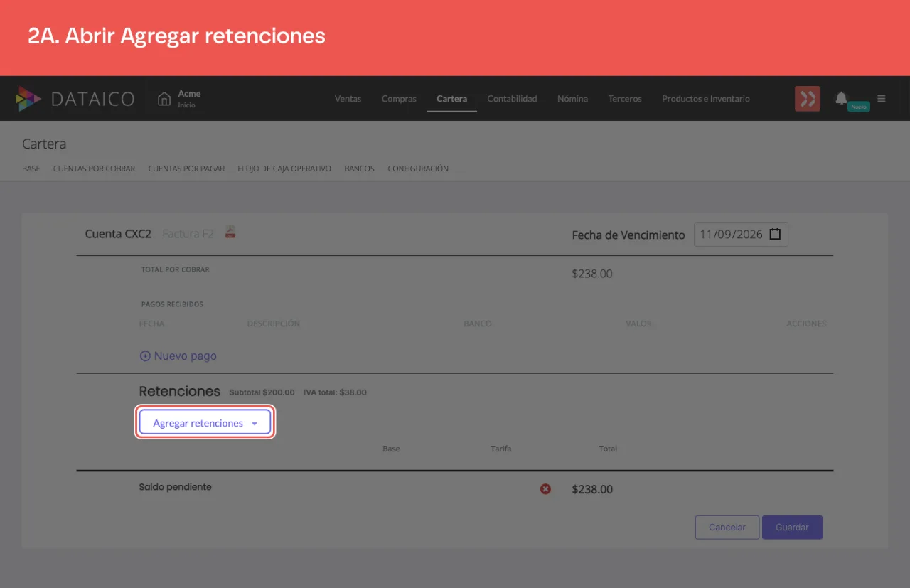
Task: Click the Tarifa column header
Action: pyautogui.click(x=500, y=449)
